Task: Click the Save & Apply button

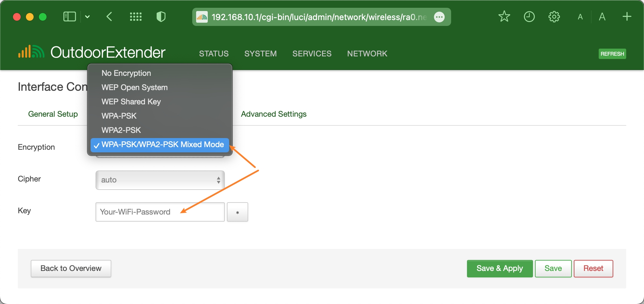Action: (499, 268)
